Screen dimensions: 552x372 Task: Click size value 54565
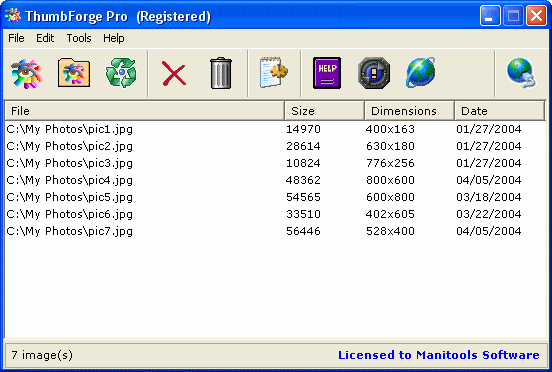tap(303, 197)
